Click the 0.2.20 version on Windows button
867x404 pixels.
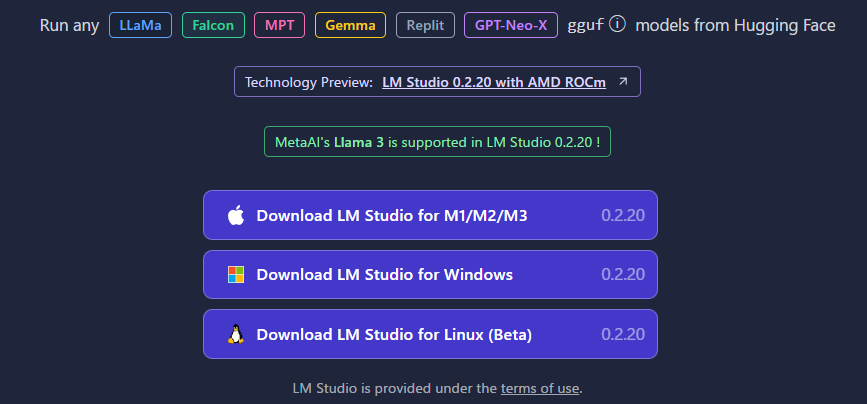point(623,275)
